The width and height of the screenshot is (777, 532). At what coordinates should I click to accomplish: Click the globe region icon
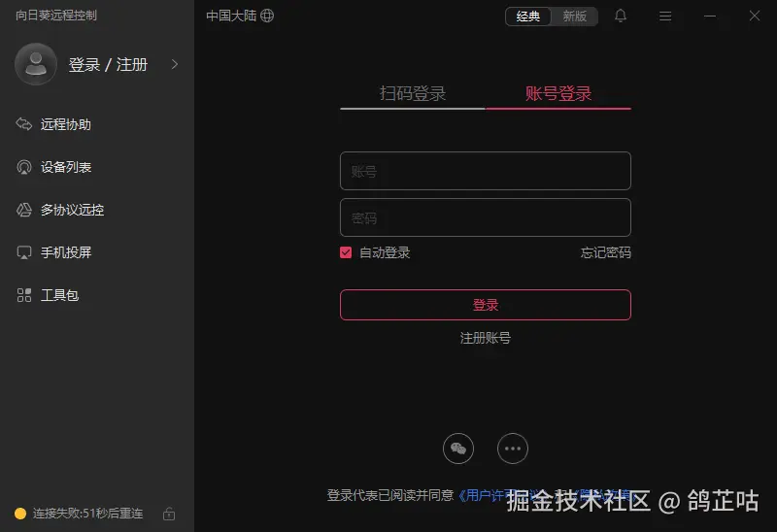(x=267, y=16)
